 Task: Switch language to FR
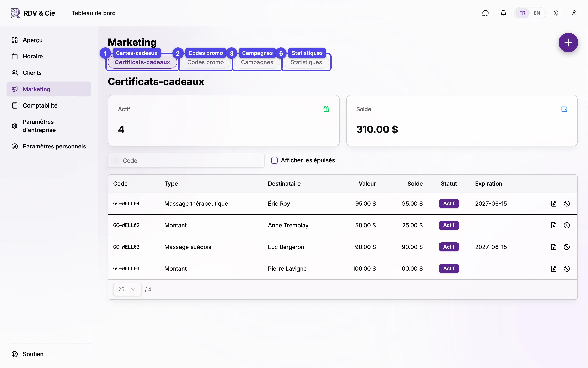(x=522, y=13)
